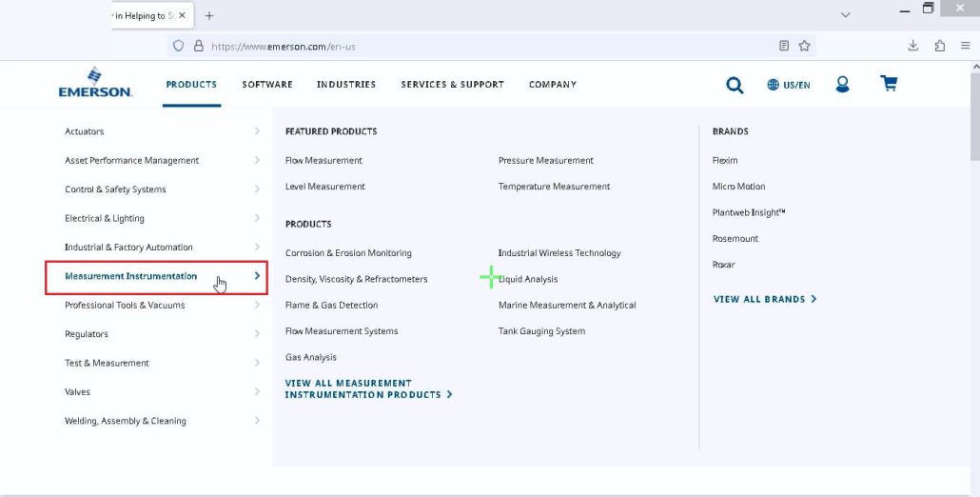Click the globe US/EN language selector
Screen dimensions: 980x497
click(x=788, y=85)
